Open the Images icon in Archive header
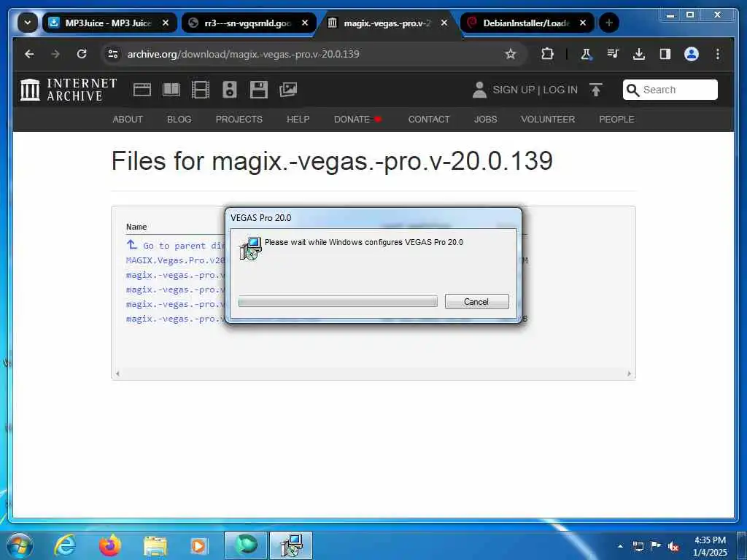Screen dimensions: 747x560 tap(288, 90)
